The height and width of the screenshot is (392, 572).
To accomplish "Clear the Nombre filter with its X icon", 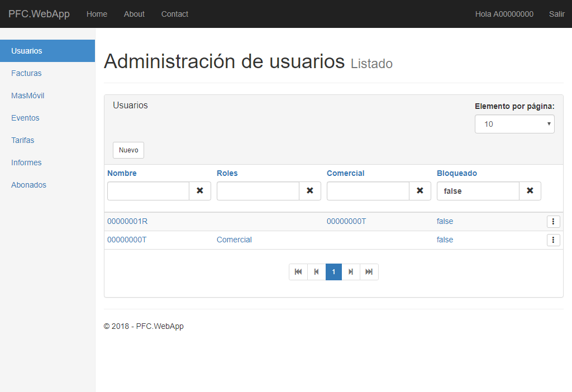I will click(x=200, y=191).
